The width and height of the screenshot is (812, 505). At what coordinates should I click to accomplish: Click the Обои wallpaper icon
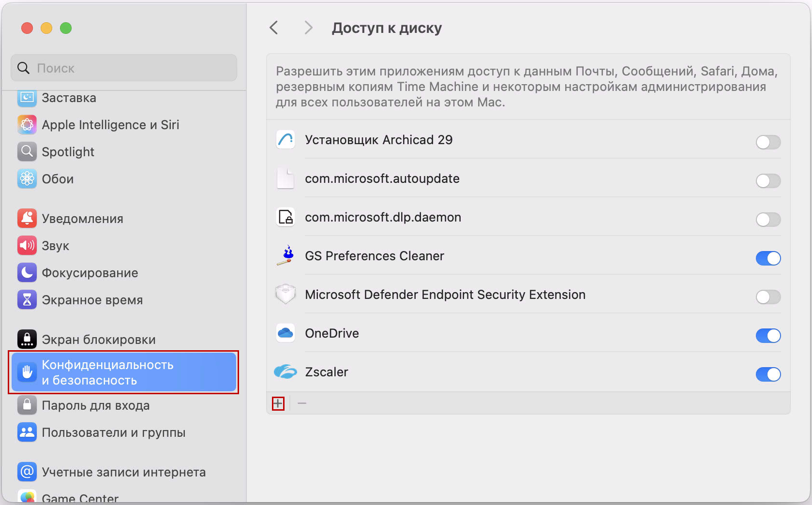pos(27,178)
